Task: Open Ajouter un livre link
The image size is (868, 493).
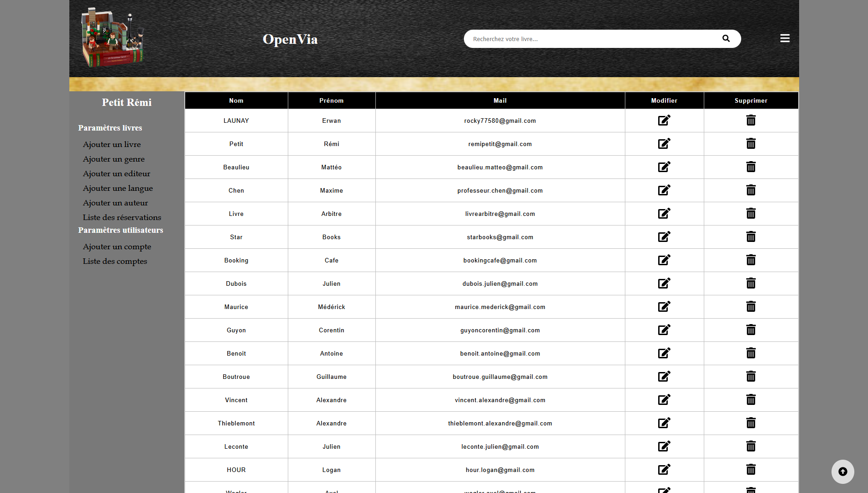Action: pyautogui.click(x=112, y=144)
